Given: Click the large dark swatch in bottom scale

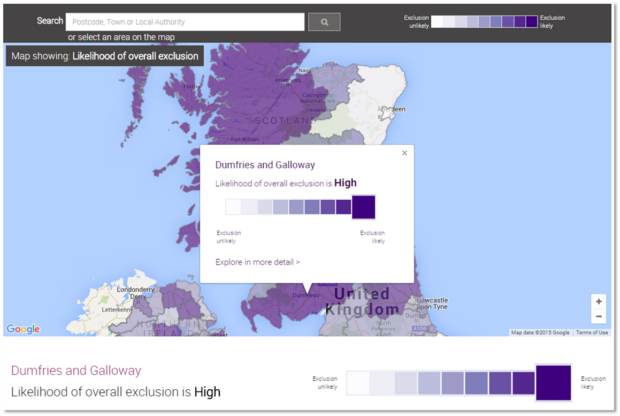Looking at the screenshot, I should 553,383.
